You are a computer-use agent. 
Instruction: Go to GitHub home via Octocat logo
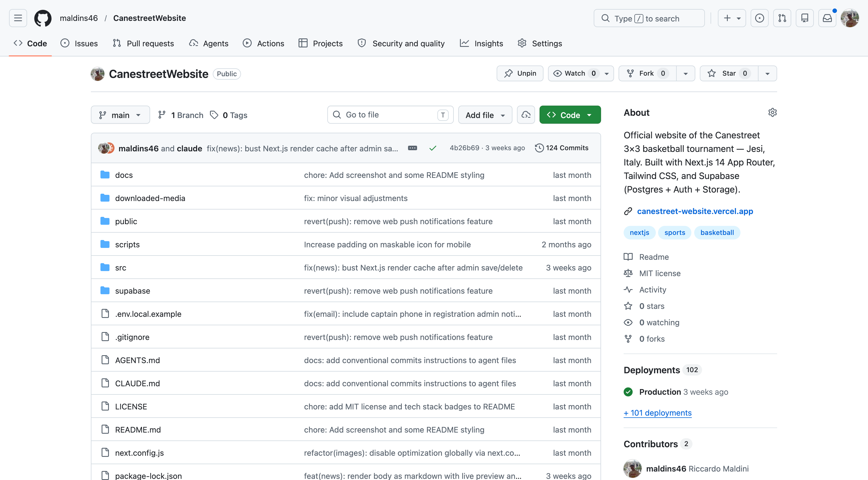[43, 18]
